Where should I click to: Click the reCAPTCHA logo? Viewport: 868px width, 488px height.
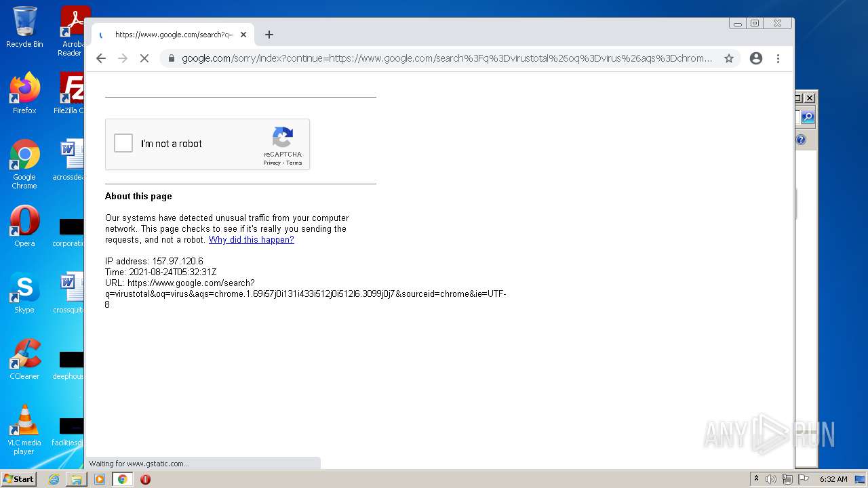(283, 137)
